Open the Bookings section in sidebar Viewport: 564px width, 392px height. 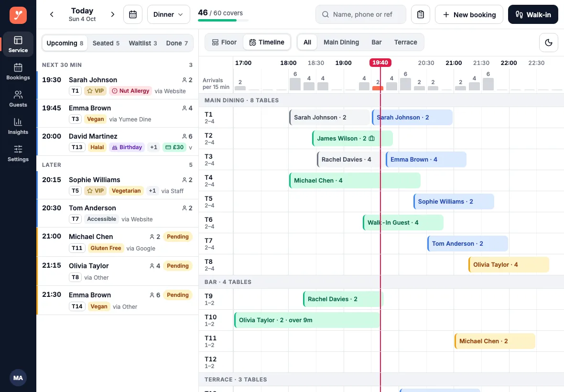pos(18,72)
